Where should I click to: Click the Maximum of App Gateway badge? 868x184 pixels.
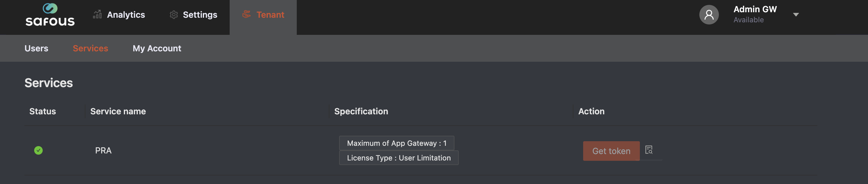pyautogui.click(x=396, y=143)
